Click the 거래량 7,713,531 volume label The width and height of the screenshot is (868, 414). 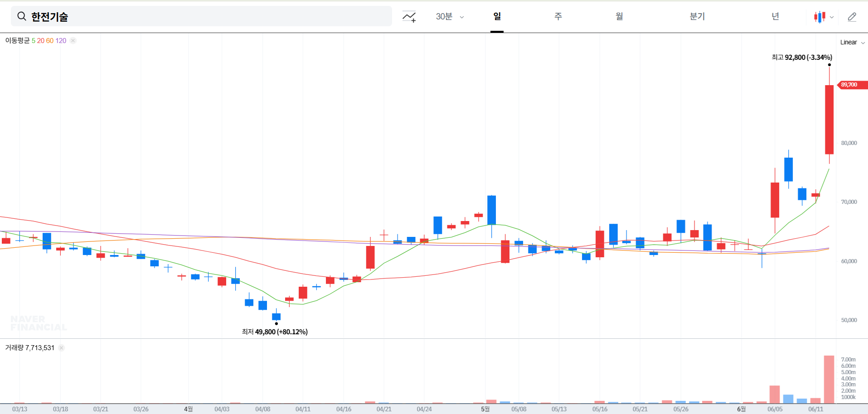29,348
